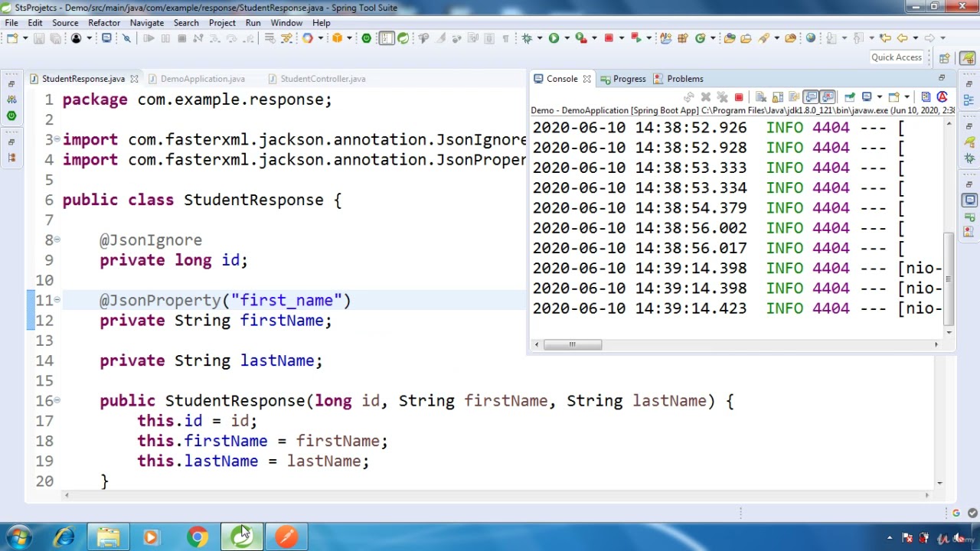Open the Refactor menu

[104, 23]
